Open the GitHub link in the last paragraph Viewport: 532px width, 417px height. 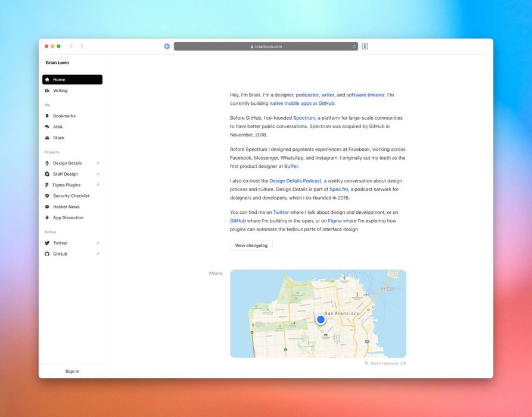(x=238, y=221)
